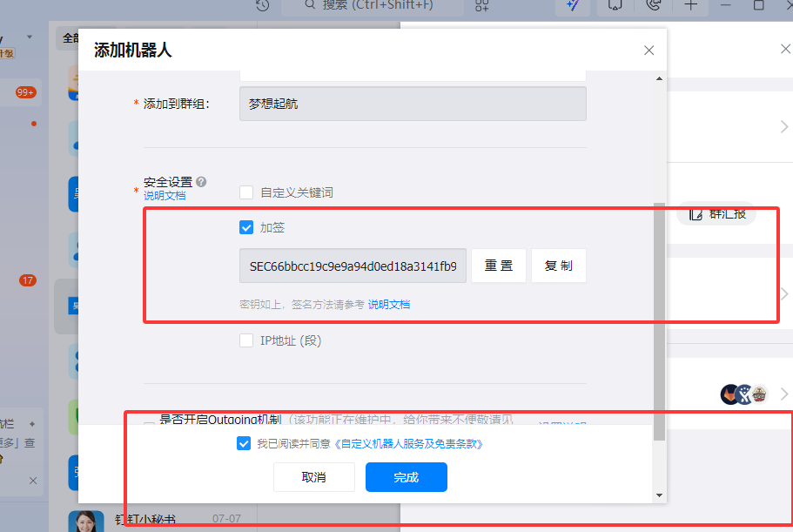Click the 重置 button to reset key
Viewport: 793px width, 532px height.
point(499,266)
